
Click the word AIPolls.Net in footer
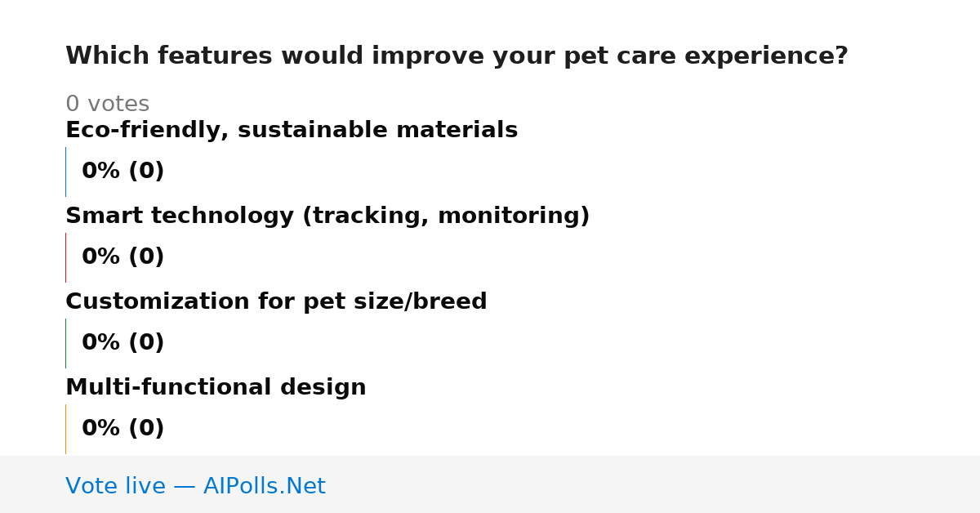[x=264, y=486]
